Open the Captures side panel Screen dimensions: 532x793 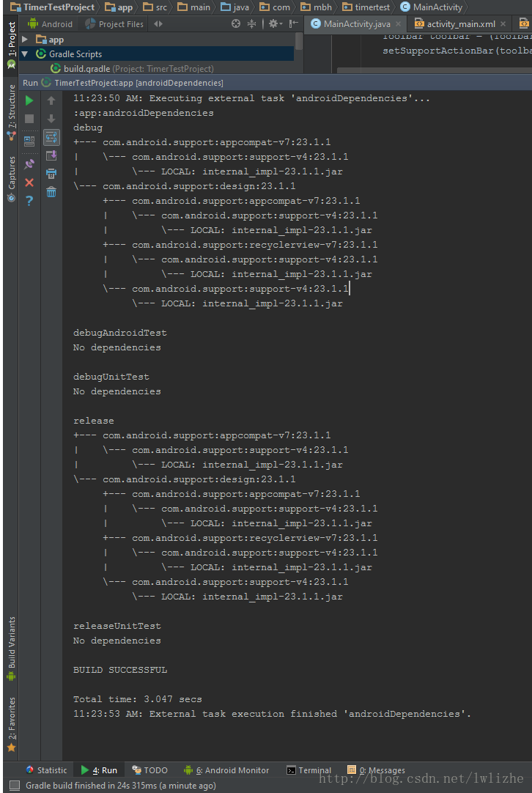pos(11,179)
